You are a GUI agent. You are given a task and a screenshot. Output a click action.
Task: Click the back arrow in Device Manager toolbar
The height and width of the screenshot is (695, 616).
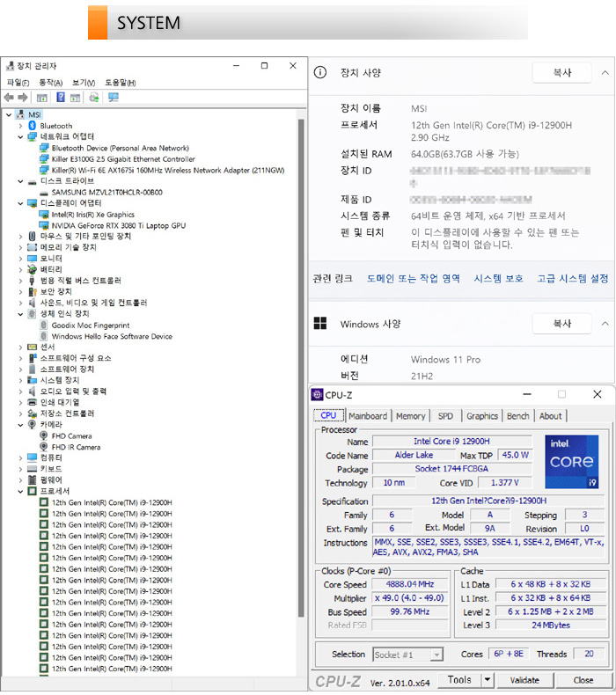(9, 97)
